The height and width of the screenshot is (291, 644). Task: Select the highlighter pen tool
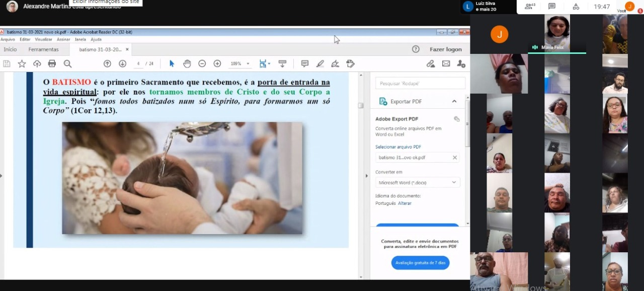(320, 63)
